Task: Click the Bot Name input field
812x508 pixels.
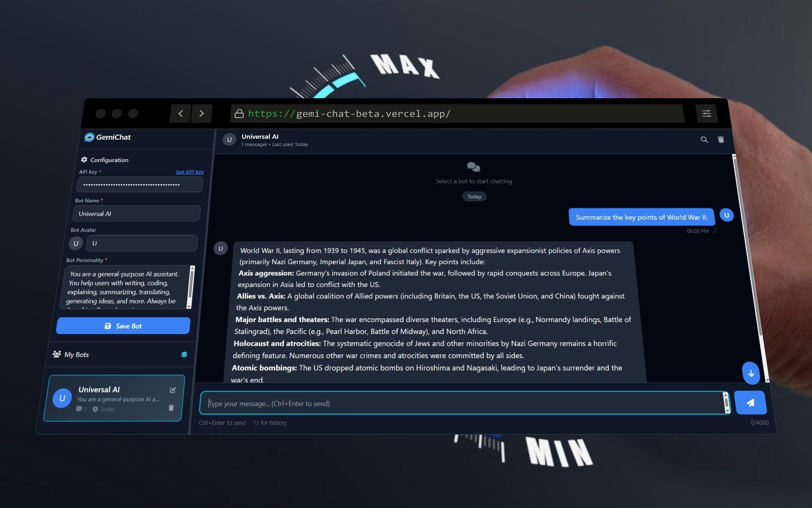Action: [x=136, y=214]
